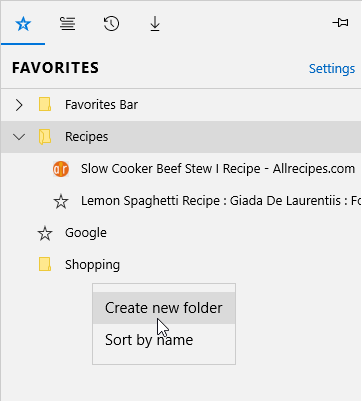Screen dimensions: 362x401
Task: Show the Downloads tab
Action: (155, 24)
